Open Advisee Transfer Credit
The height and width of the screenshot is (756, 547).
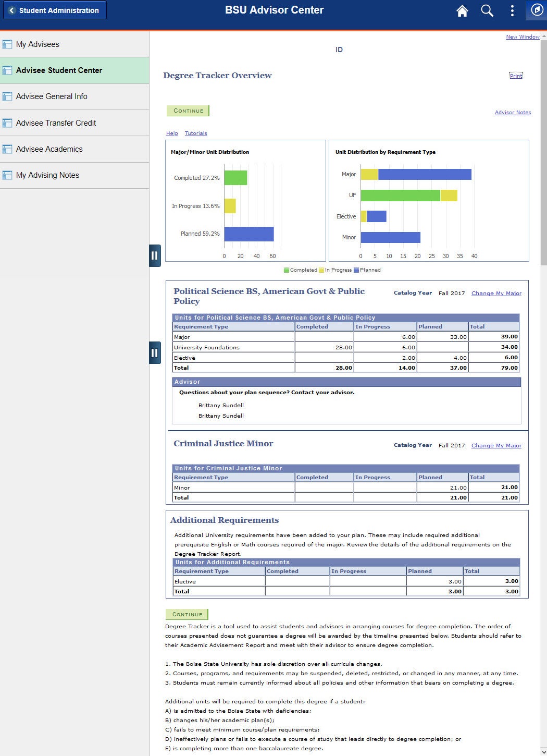[x=74, y=123]
